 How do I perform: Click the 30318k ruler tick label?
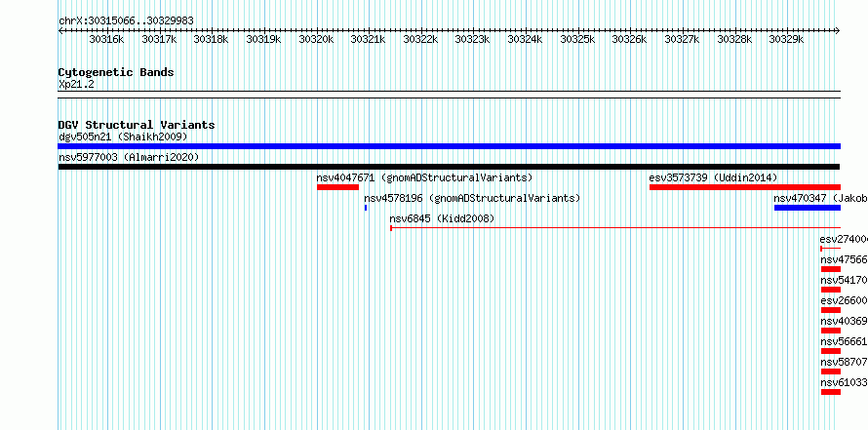click(211, 39)
